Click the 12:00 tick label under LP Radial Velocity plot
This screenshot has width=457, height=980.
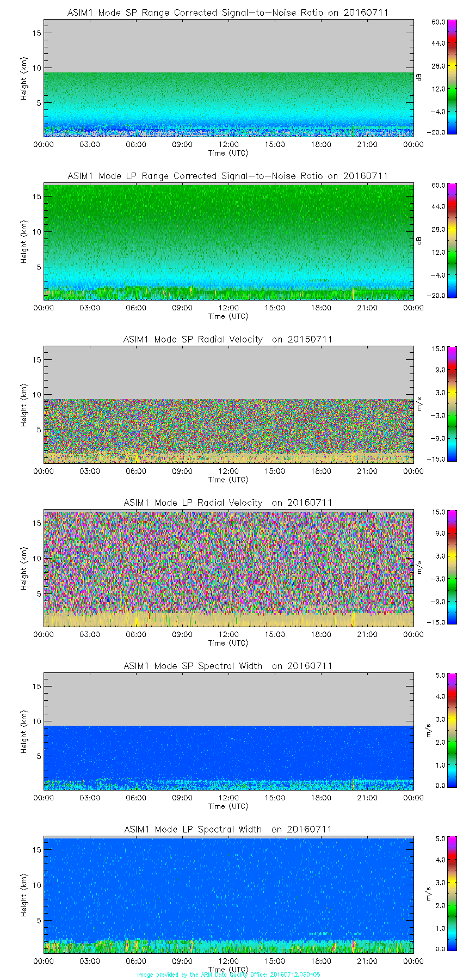228,634
